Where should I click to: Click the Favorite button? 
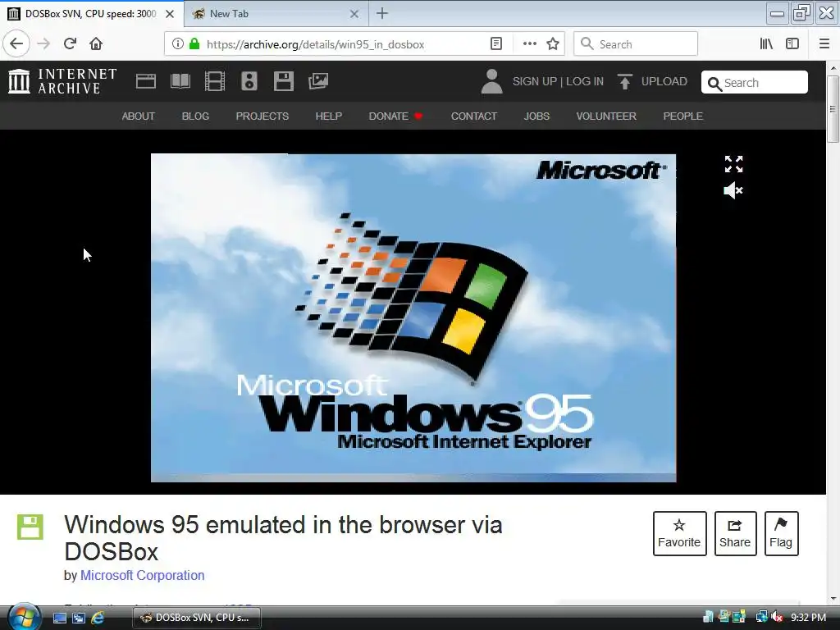(x=679, y=533)
